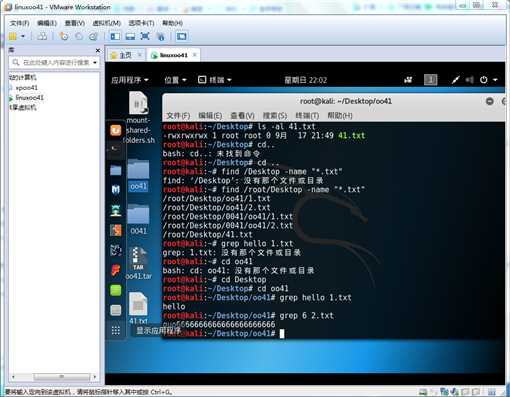
Task: Launch the red orange S-shaped dock icon
Action: 116,230
